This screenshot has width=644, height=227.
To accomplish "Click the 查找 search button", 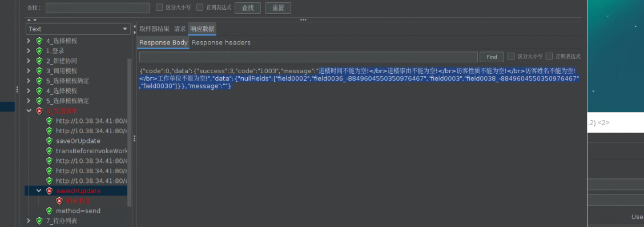I will tap(248, 8).
